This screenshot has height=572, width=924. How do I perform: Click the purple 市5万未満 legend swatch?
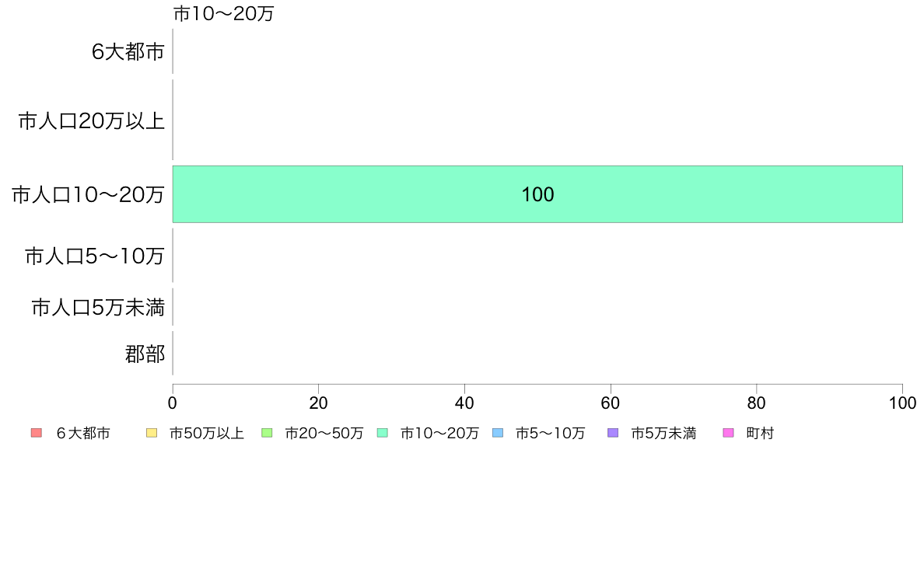tap(613, 433)
